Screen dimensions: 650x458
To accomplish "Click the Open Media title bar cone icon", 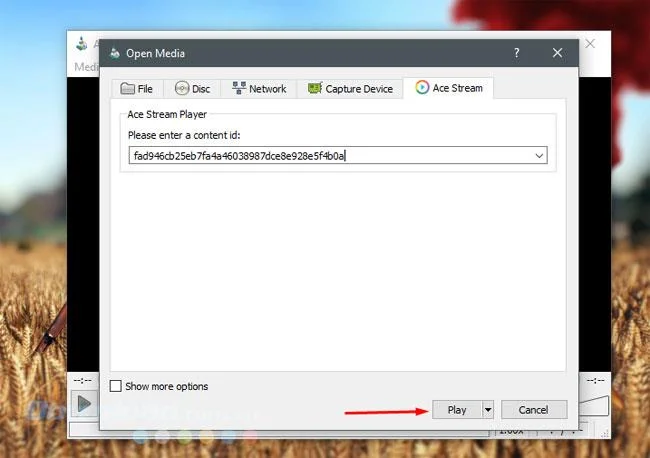I will (x=115, y=53).
